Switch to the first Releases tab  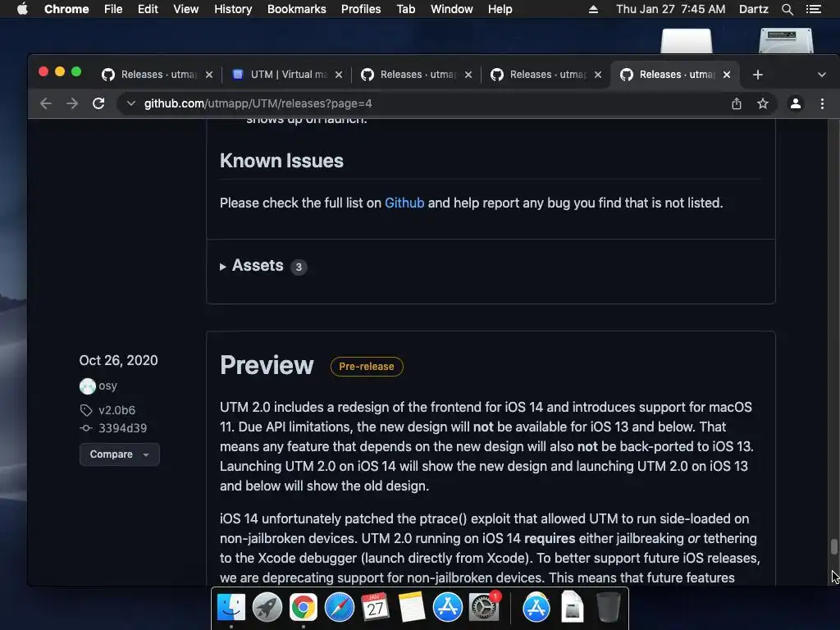(x=158, y=75)
